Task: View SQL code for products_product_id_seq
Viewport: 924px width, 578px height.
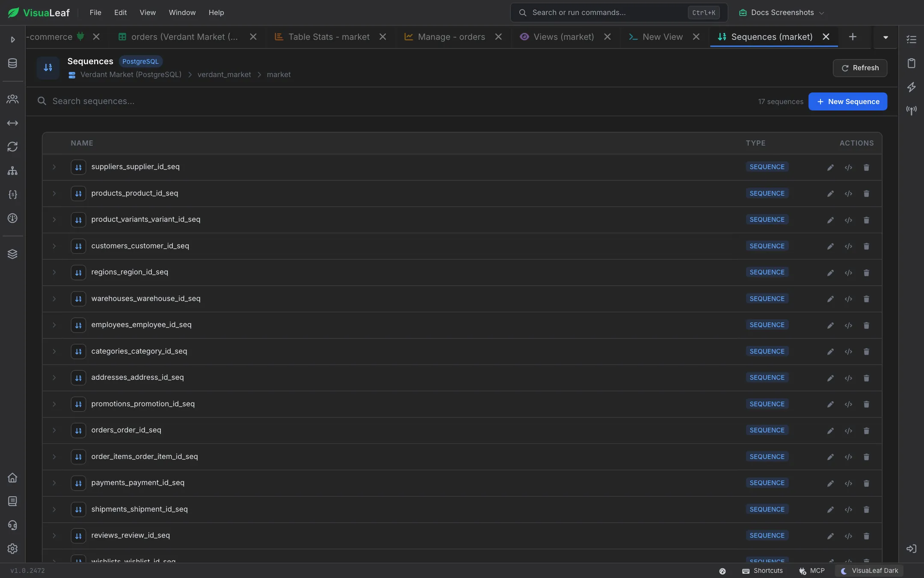Action: (848, 194)
